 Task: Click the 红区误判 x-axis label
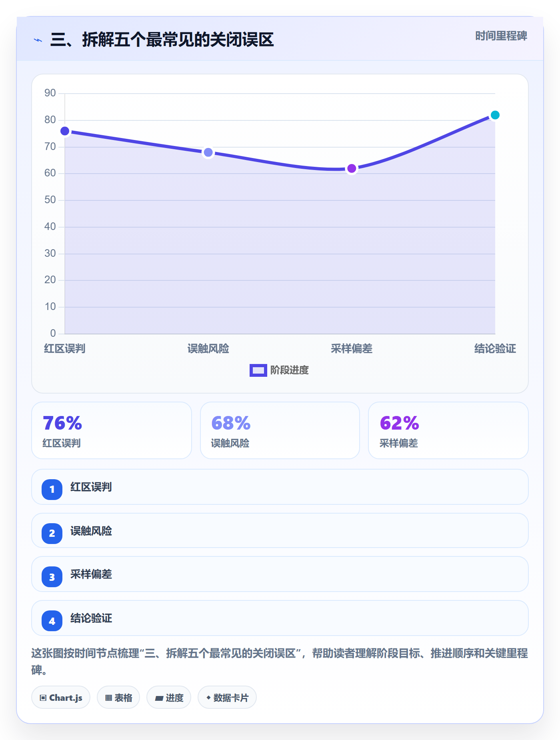pos(65,349)
